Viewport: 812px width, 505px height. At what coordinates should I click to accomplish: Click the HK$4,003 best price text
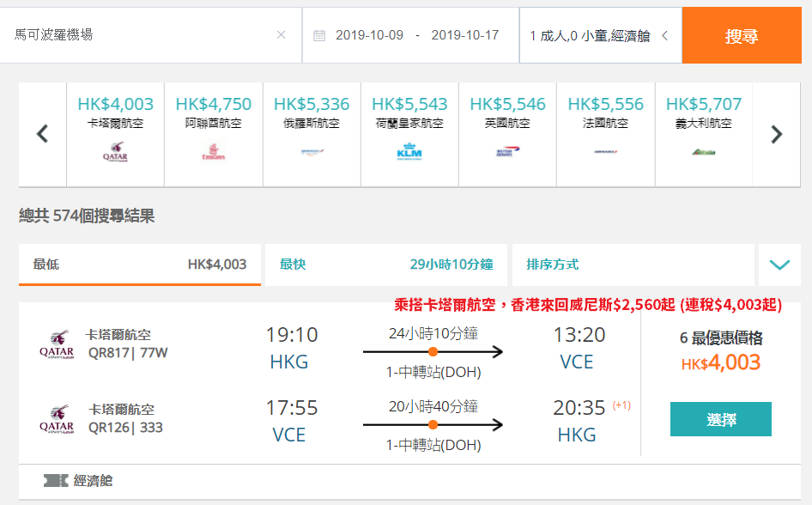[x=721, y=362]
